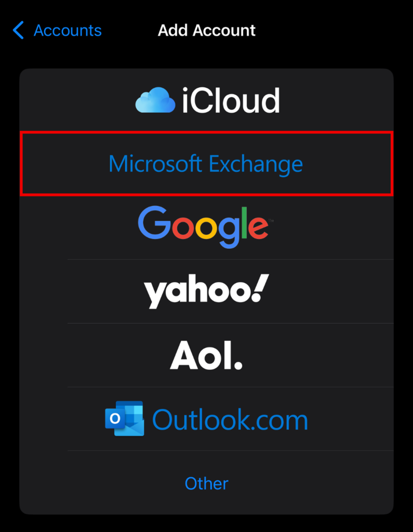Select the Aol. logo
The image size is (413, 532).
[206, 355]
